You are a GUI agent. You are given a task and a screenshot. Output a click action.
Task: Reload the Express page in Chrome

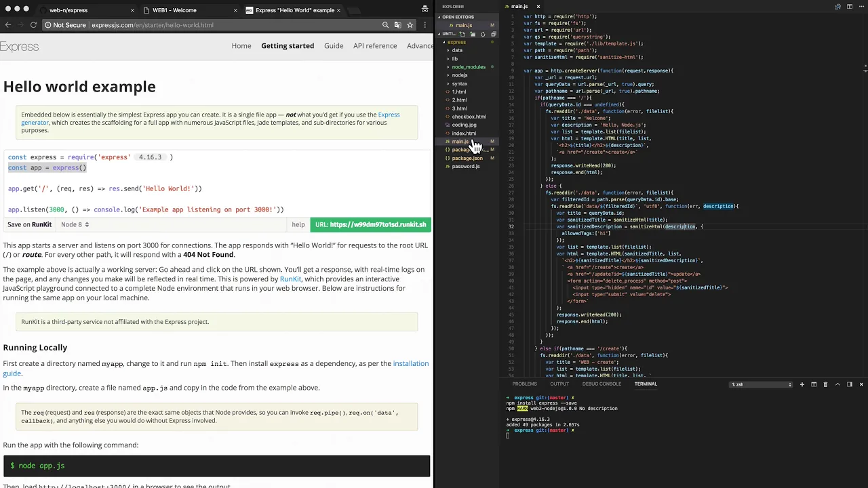point(33,25)
